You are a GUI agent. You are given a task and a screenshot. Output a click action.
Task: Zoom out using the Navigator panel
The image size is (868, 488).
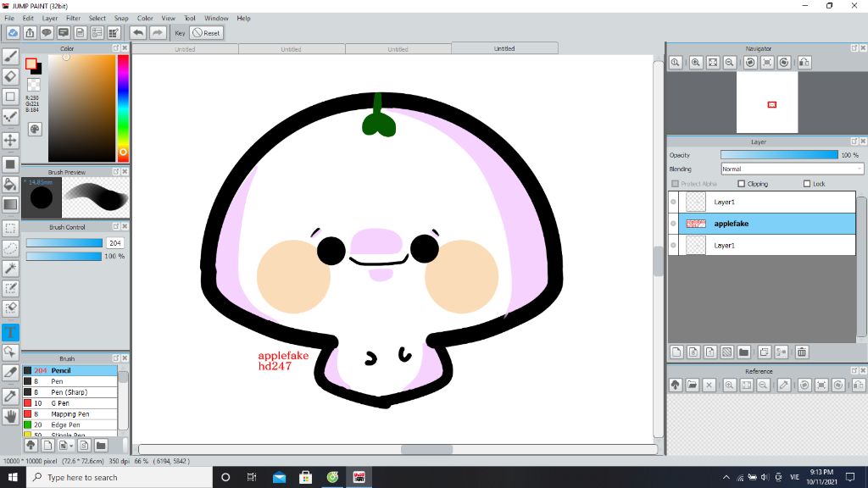(730, 63)
